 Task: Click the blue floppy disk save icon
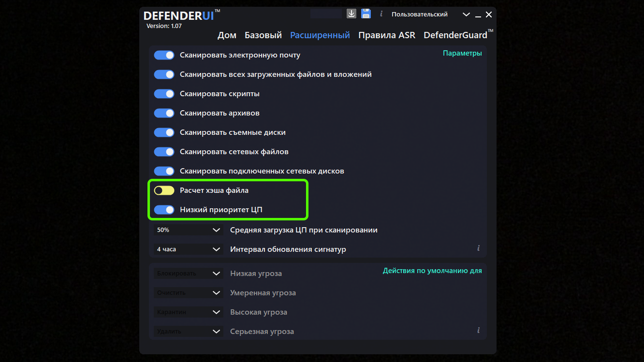[x=366, y=14]
